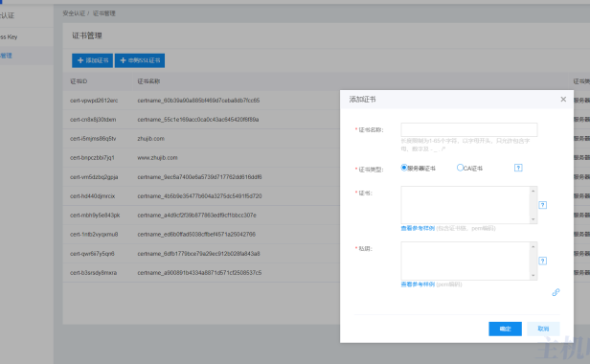
Task: Click certificate ID cert-cn8x8j30tdem
Action: tap(93, 120)
